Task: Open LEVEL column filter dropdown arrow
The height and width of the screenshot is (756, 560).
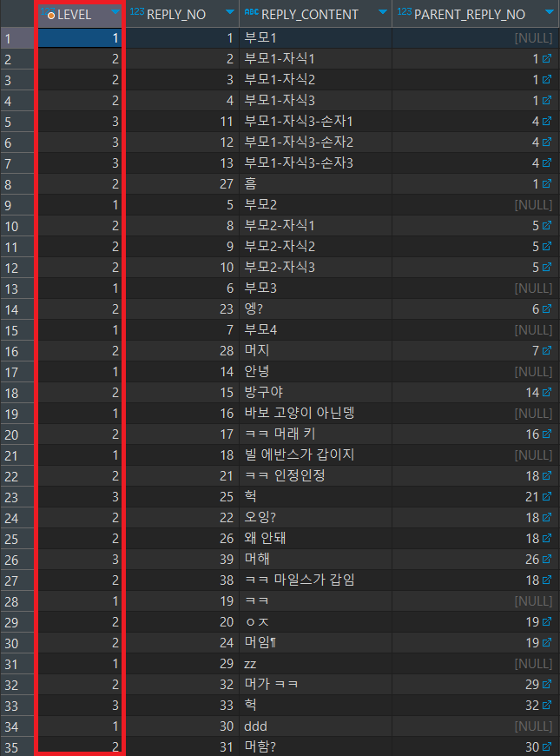Action: pos(115,11)
